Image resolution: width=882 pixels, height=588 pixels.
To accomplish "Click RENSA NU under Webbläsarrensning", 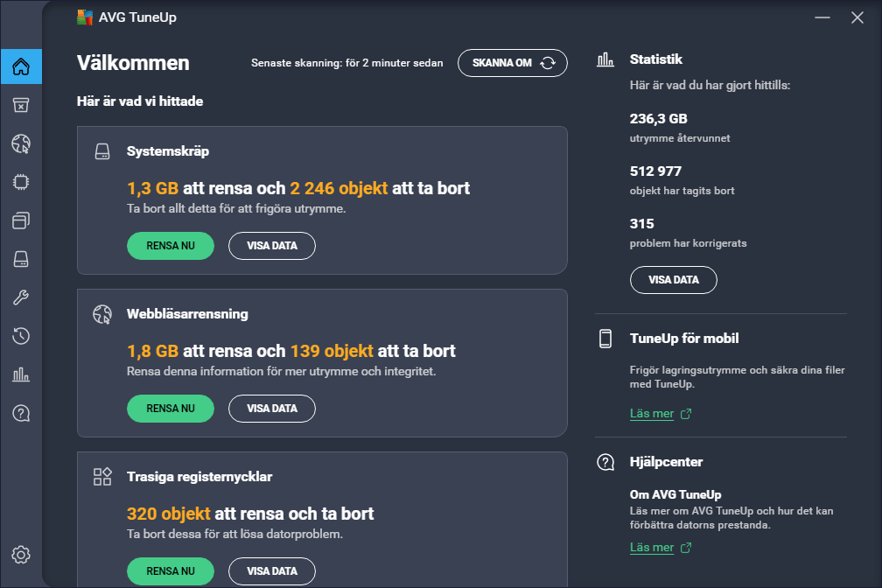I will 171,409.
